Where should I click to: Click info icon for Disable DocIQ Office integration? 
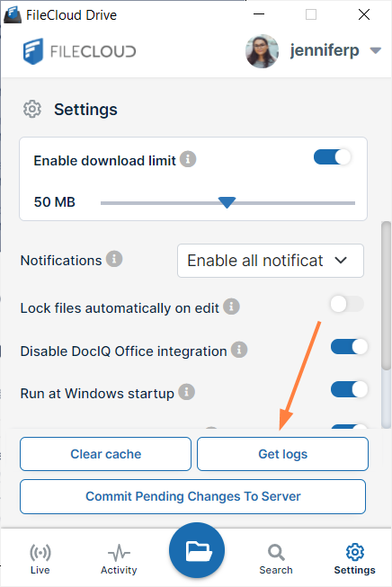point(239,350)
